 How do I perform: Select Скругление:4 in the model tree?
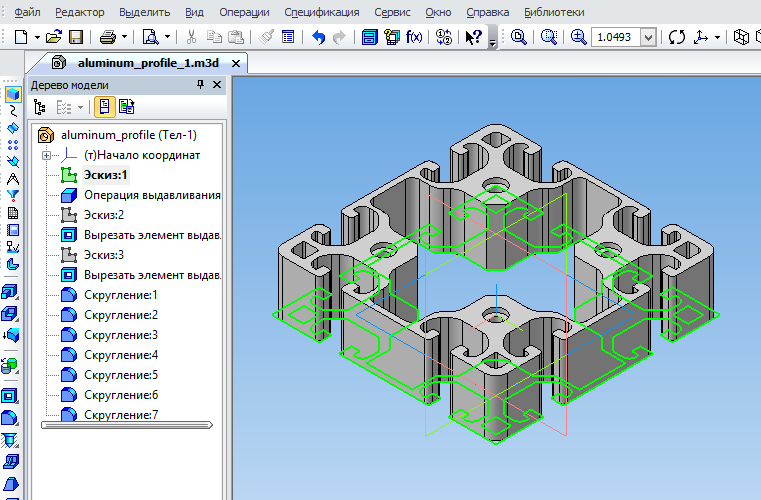(x=121, y=355)
